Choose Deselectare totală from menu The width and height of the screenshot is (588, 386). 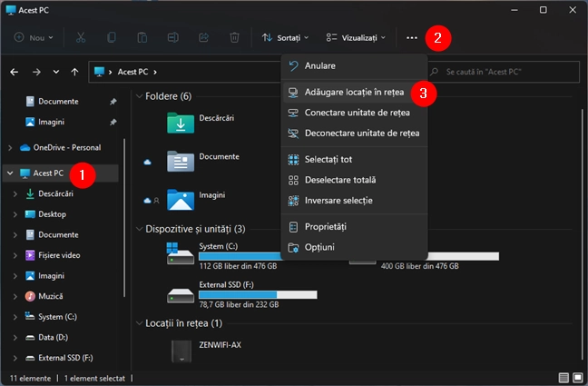tap(355, 180)
